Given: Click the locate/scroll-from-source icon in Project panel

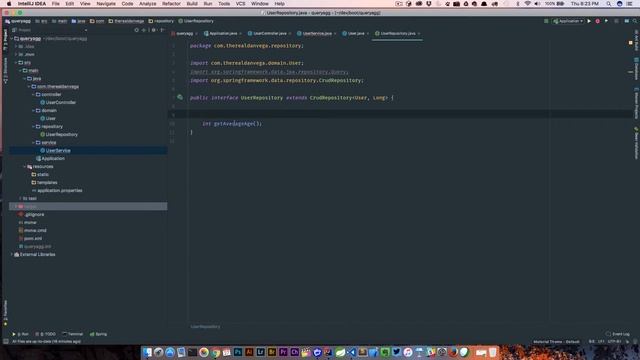Looking at the screenshot, I should pos(136,30).
